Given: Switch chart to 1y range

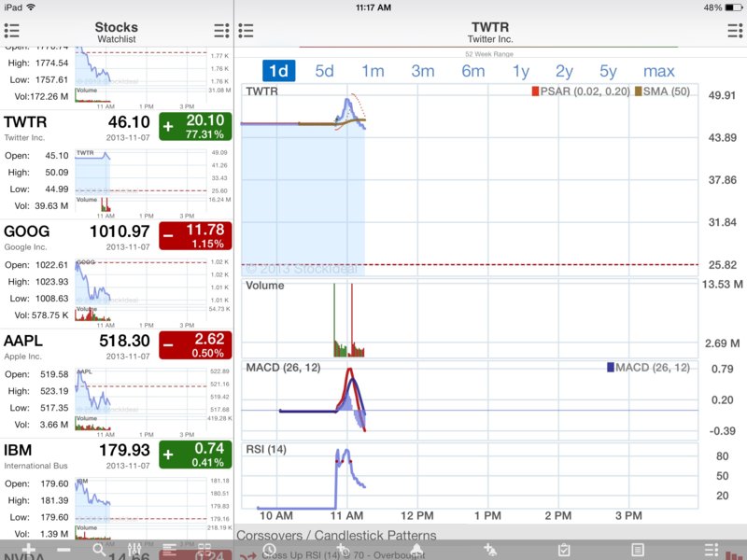Looking at the screenshot, I should 520,71.
